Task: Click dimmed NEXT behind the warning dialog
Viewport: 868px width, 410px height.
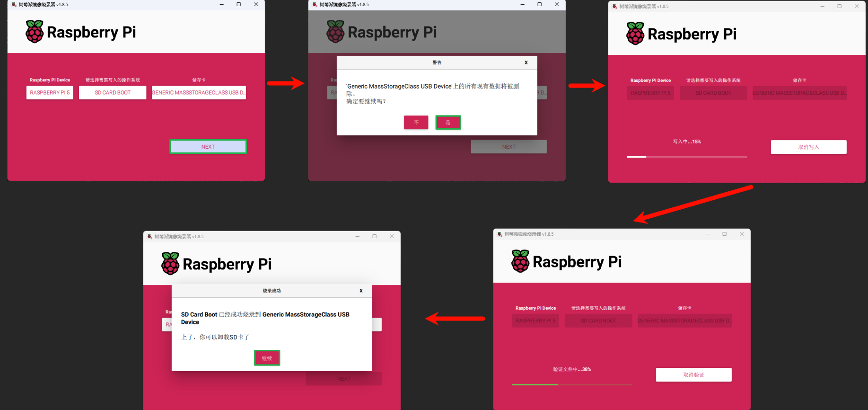Action: (509, 147)
